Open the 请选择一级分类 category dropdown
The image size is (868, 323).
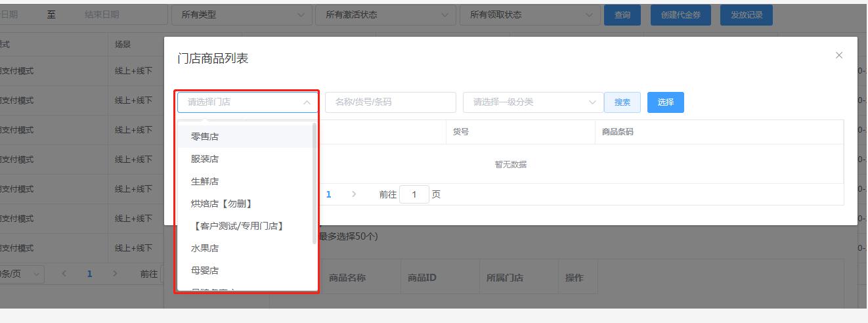pos(533,102)
